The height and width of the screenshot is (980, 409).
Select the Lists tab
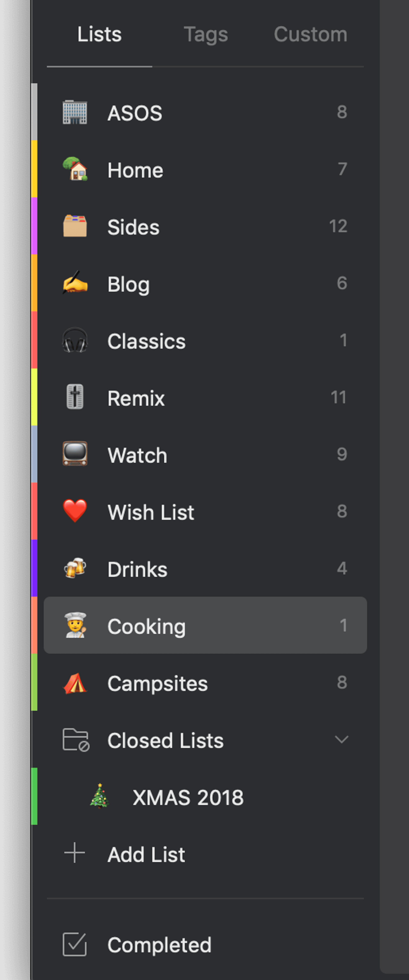(x=99, y=35)
